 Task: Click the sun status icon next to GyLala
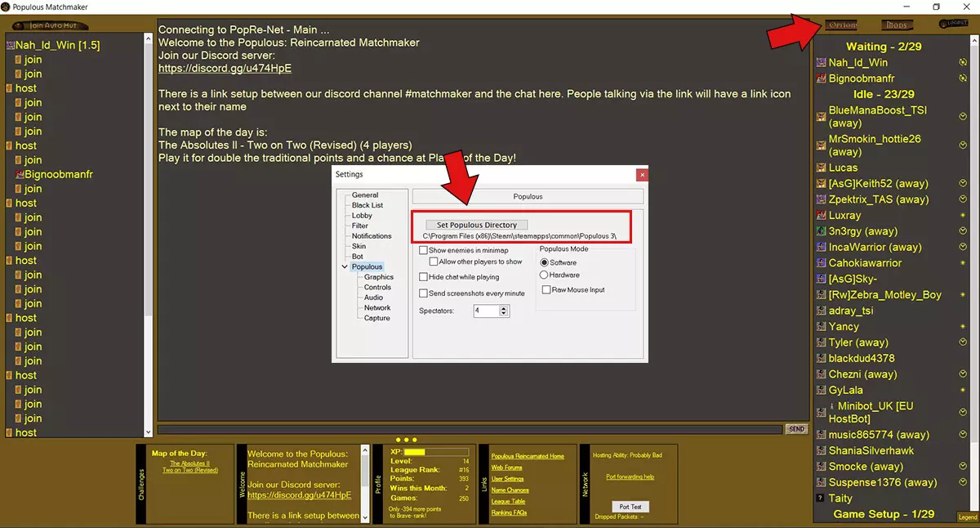pyautogui.click(x=963, y=391)
